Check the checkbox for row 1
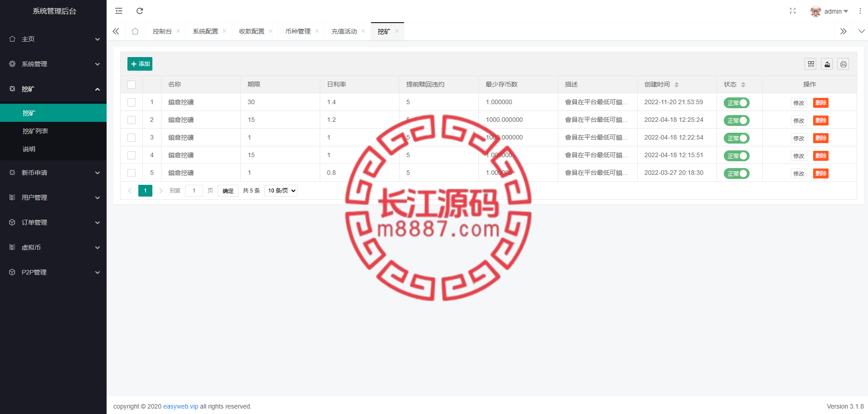This screenshot has width=868, height=414. point(132,102)
